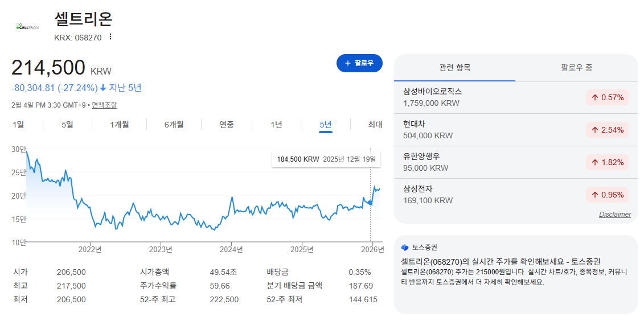Click 삼성전자 0.96% change badge
The image size is (644, 321).
[x=607, y=195]
